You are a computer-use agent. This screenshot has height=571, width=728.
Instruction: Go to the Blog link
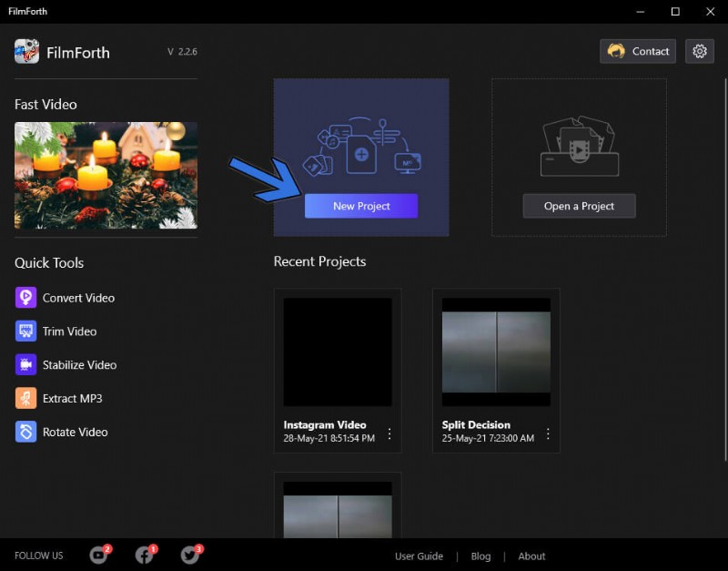480,556
